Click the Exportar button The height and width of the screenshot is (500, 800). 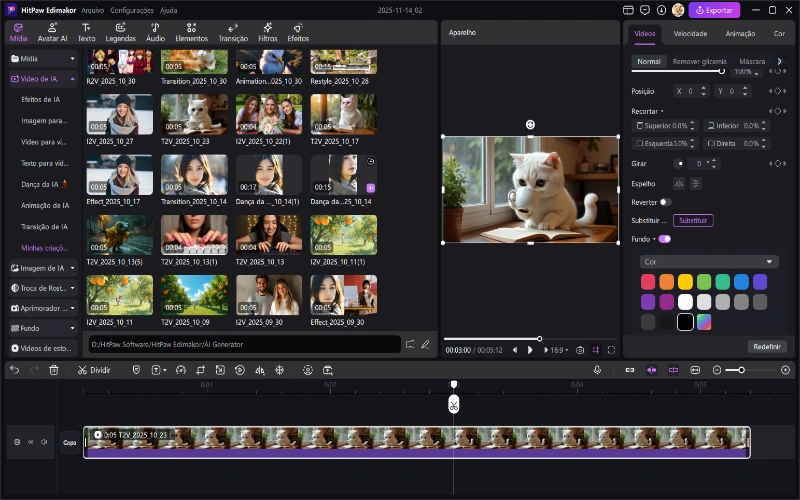pyautogui.click(x=714, y=10)
